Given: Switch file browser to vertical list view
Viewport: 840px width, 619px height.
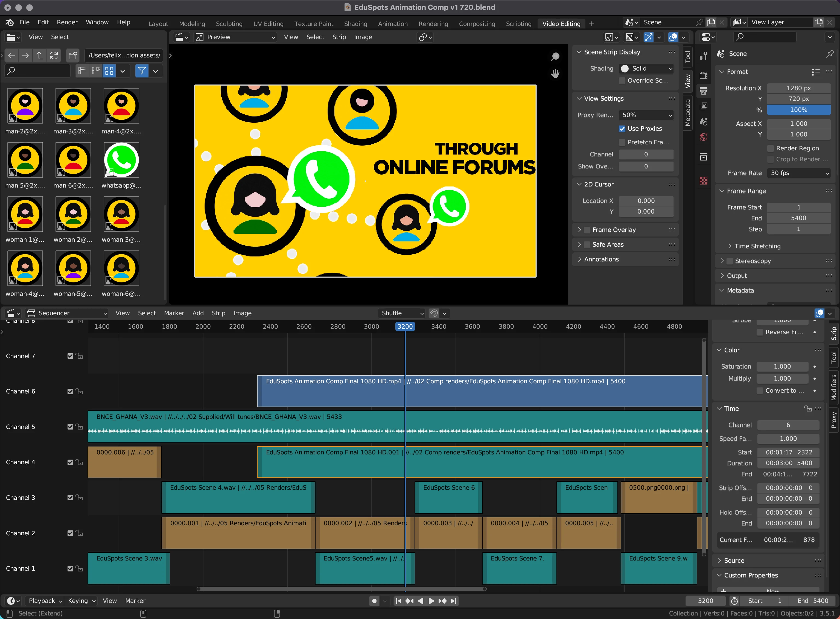Looking at the screenshot, I should pos(82,71).
